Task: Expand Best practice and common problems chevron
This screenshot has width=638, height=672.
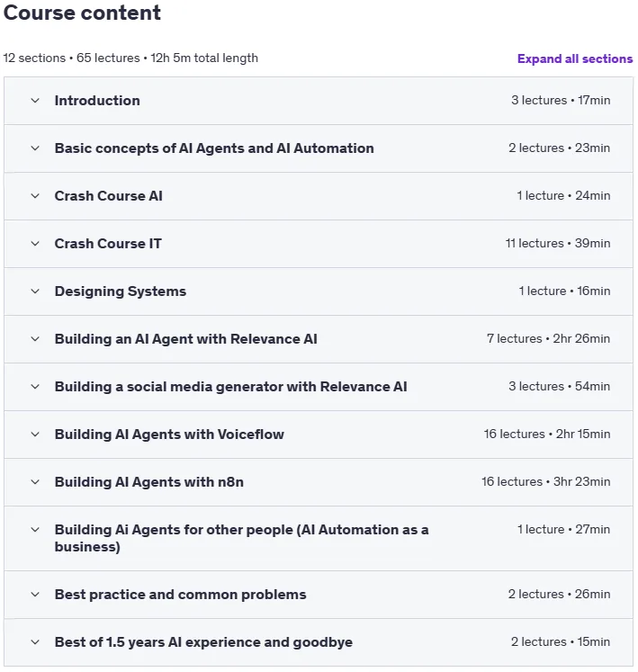Action: tap(35, 595)
